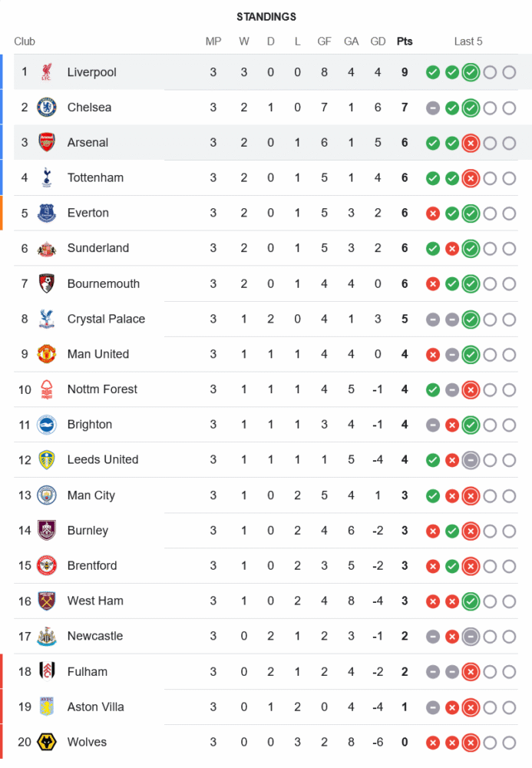
Task: Click the GD column header
Action: [378, 41]
